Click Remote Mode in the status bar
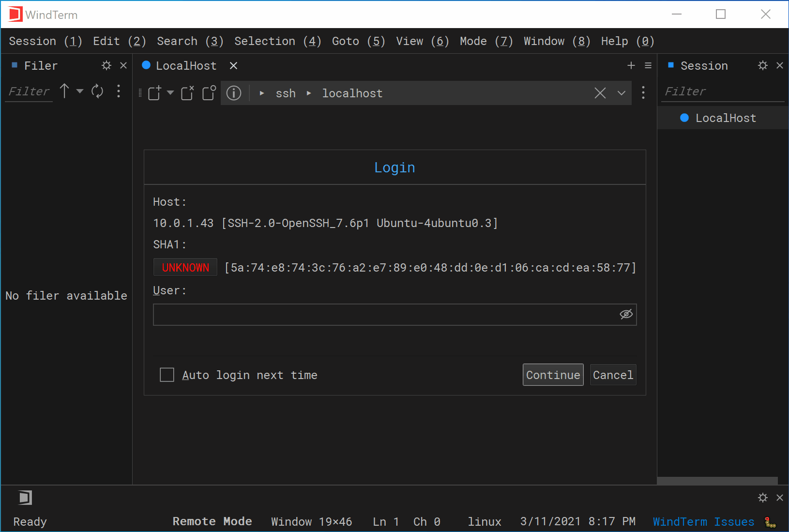 212,521
